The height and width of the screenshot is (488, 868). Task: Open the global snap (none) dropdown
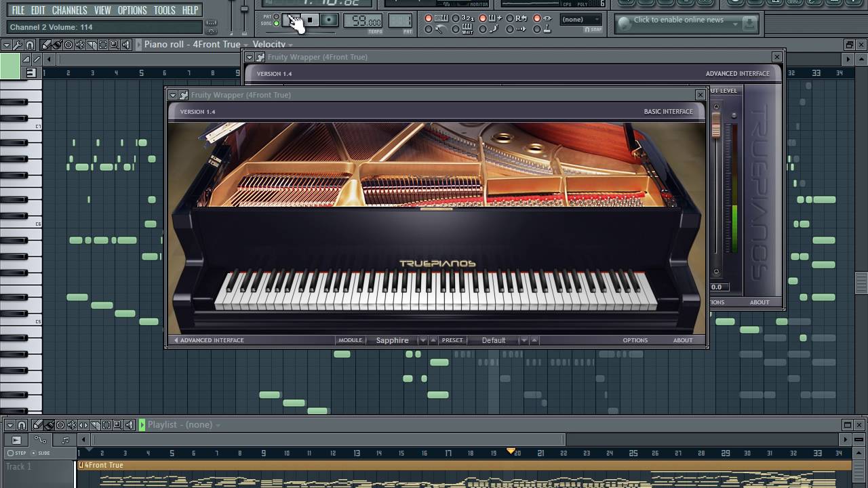(581, 20)
